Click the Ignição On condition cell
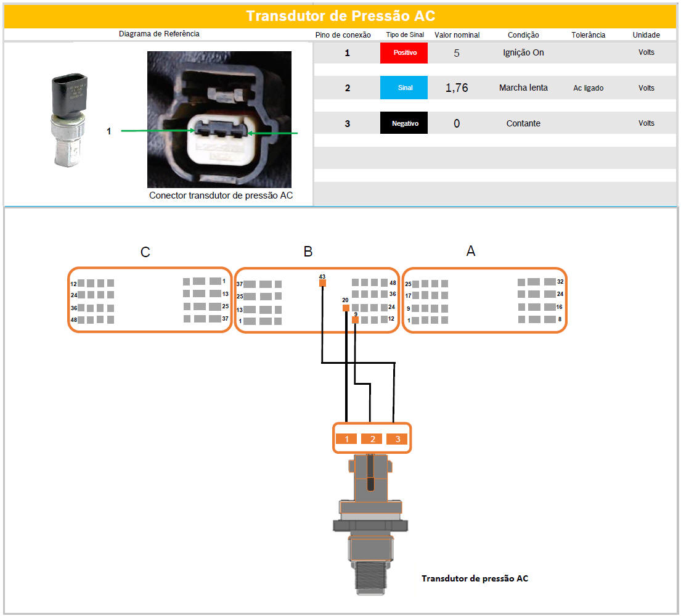Screen dimensions: 681x616 point(523,52)
